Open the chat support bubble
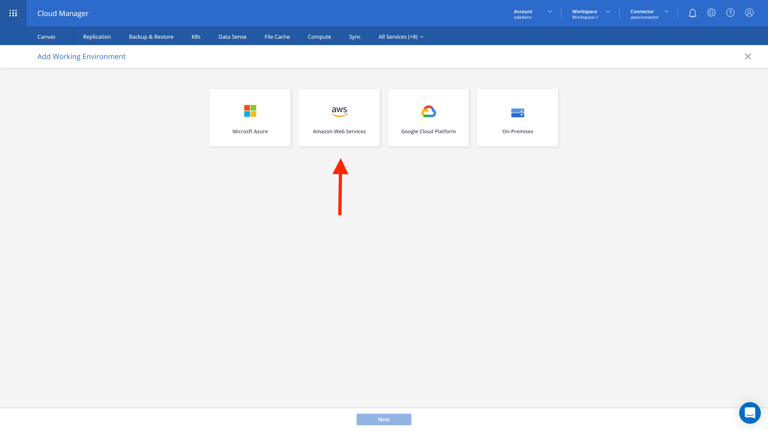The width and height of the screenshot is (768, 431). (750, 413)
